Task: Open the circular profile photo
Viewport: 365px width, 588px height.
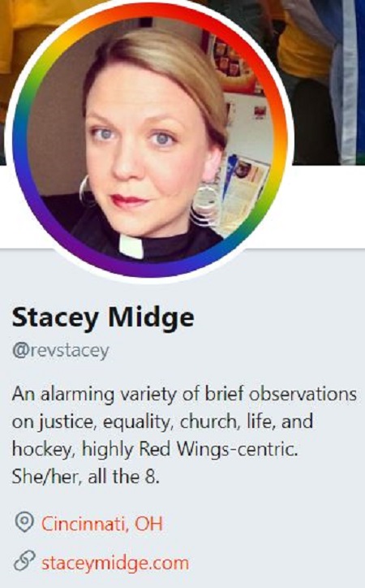Action: coord(150,140)
